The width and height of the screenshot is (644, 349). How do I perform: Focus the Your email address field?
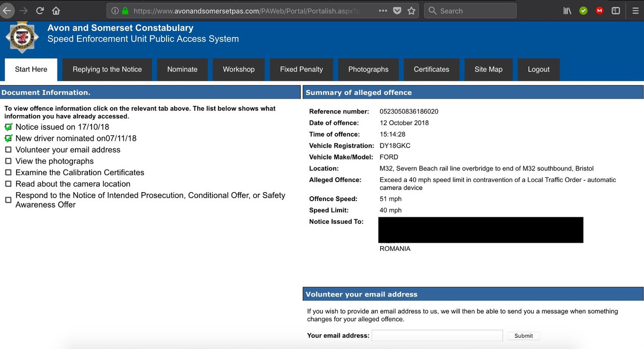click(x=437, y=335)
